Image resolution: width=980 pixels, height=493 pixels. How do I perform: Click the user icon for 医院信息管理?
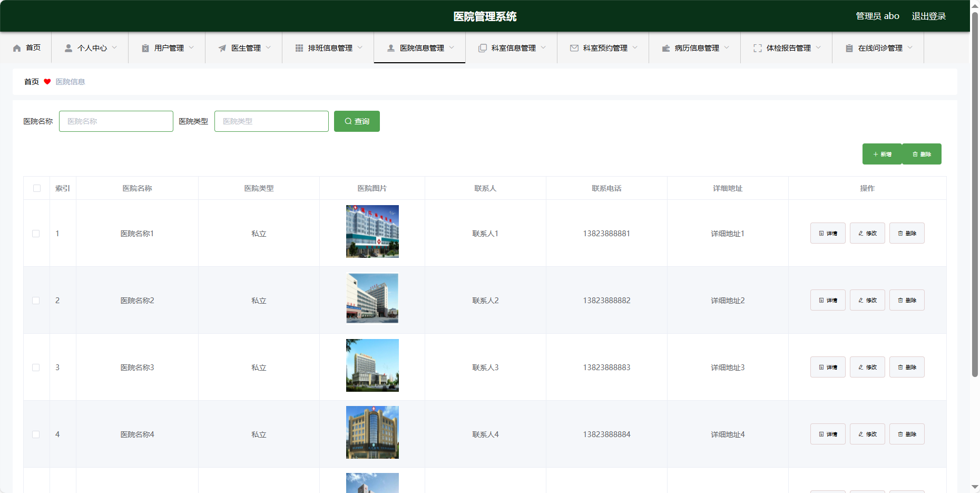pos(391,48)
